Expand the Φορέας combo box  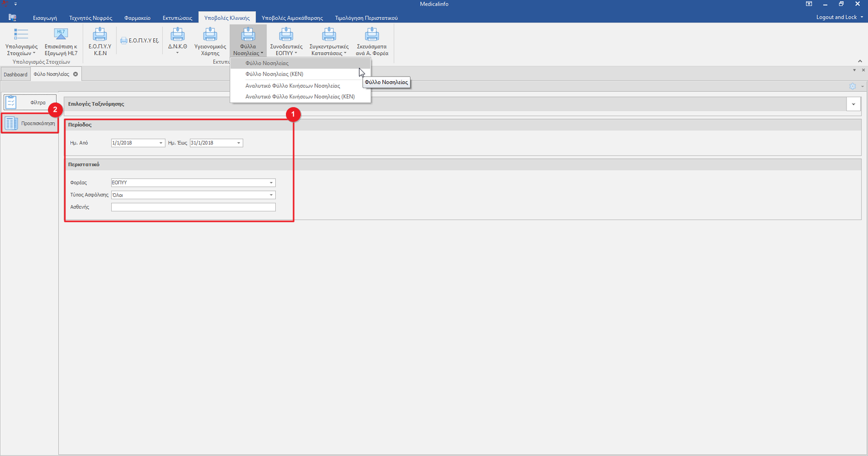coord(271,183)
